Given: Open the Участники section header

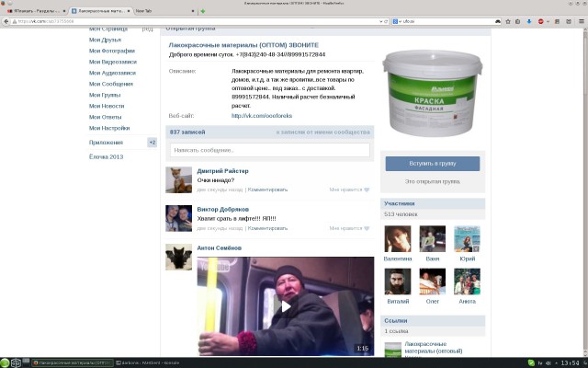Looking at the screenshot, I should pyautogui.click(x=433, y=203).
